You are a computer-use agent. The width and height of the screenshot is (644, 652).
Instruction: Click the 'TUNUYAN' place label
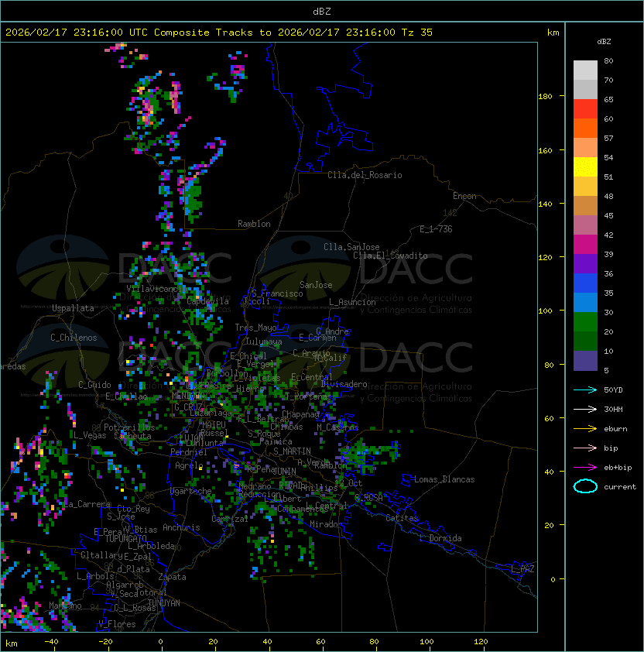tap(164, 603)
